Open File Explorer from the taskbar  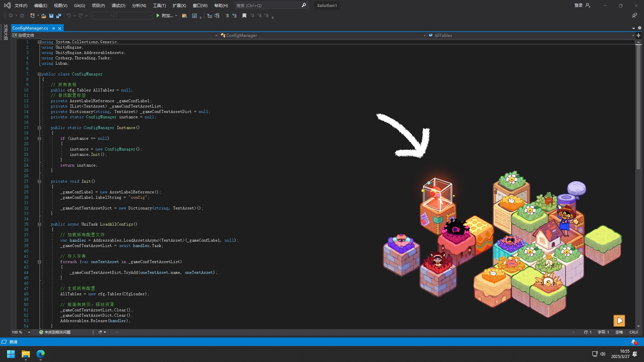point(25,354)
